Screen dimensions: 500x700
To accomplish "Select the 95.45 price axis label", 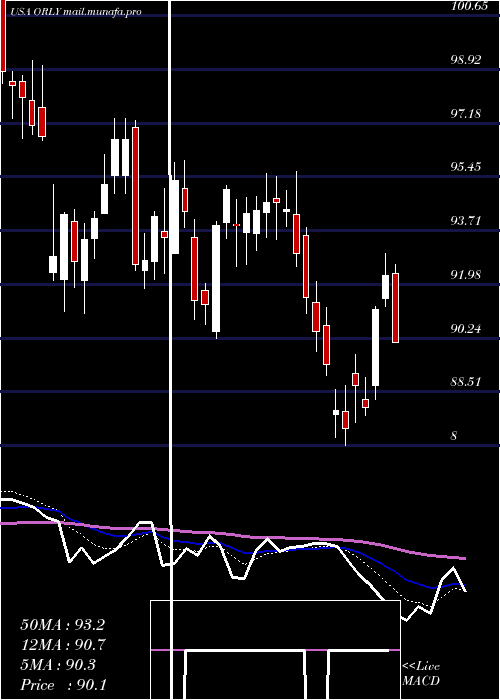I will click(466, 167).
